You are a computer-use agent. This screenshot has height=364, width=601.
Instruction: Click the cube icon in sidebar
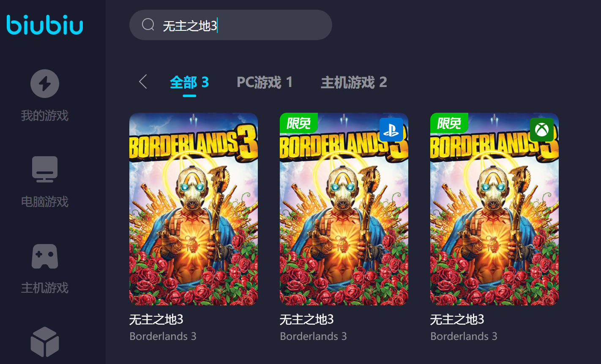(x=45, y=342)
